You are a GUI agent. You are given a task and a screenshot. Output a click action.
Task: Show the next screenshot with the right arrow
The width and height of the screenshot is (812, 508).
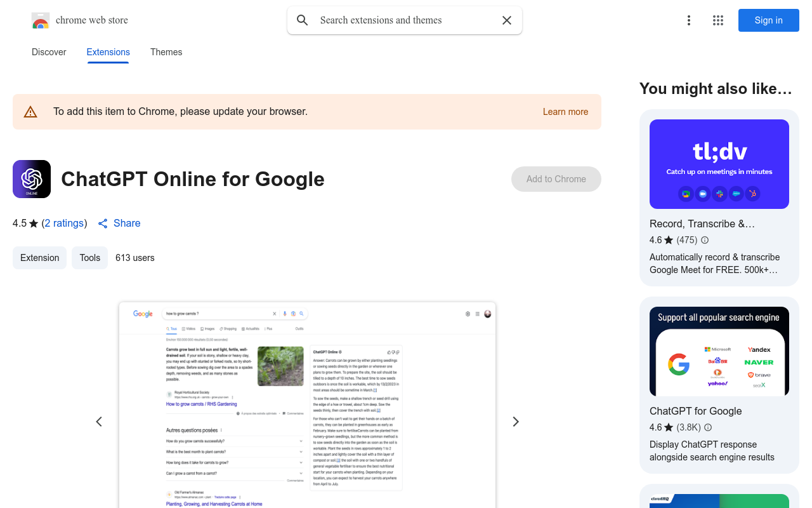(x=516, y=422)
